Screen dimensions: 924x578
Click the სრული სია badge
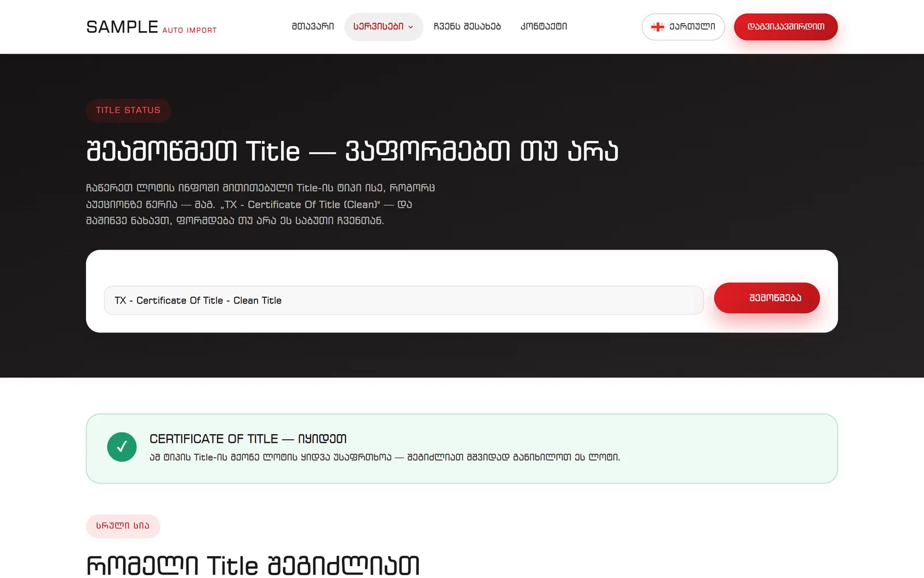click(123, 526)
